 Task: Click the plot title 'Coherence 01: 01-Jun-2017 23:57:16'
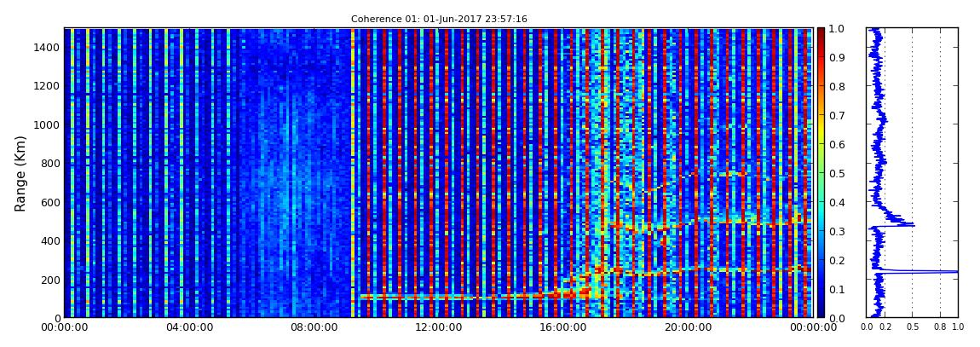pos(439,20)
